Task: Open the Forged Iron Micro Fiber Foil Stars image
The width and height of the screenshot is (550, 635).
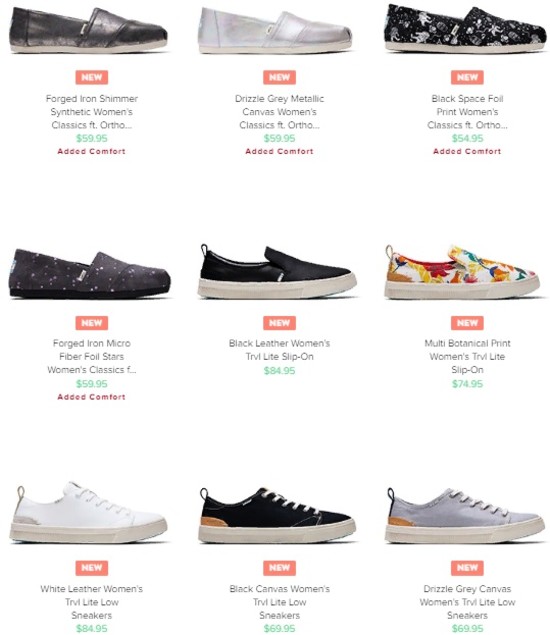Action: click(x=90, y=274)
